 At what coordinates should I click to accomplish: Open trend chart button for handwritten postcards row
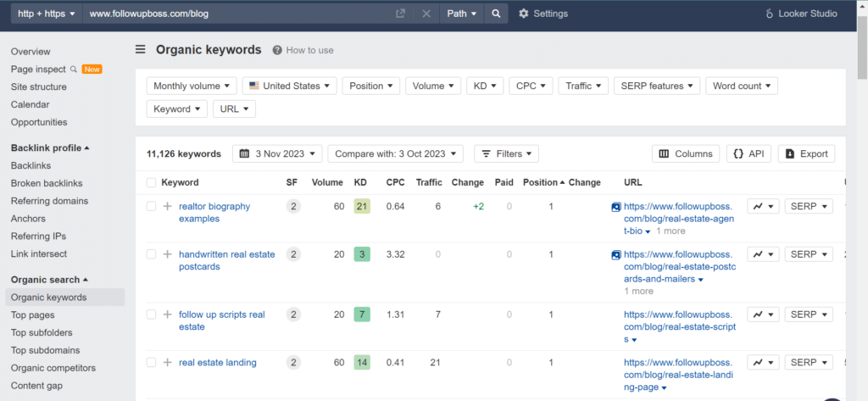click(764, 254)
